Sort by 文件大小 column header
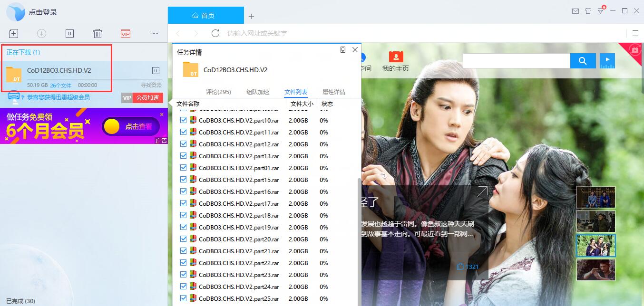This screenshot has width=644, height=306. click(x=302, y=104)
